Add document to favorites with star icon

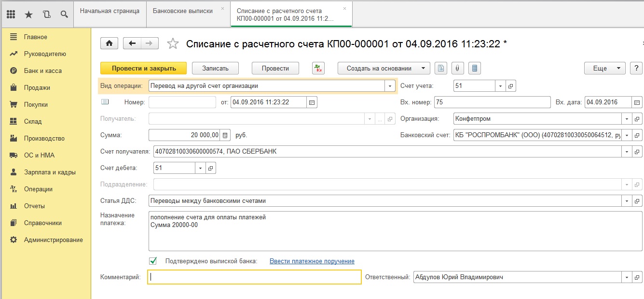[x=172, y=44]
